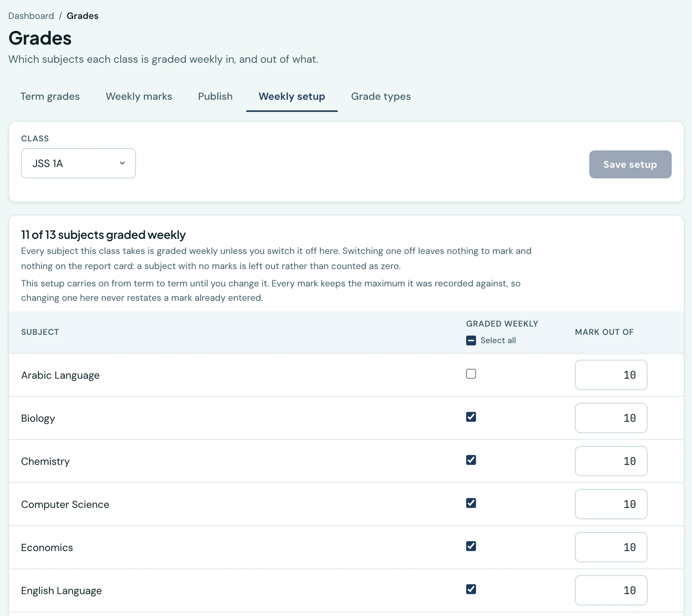Open the Weekly marks tab
Image resolution: width=692 pixels, height=616 pixels.
point(139,96)
